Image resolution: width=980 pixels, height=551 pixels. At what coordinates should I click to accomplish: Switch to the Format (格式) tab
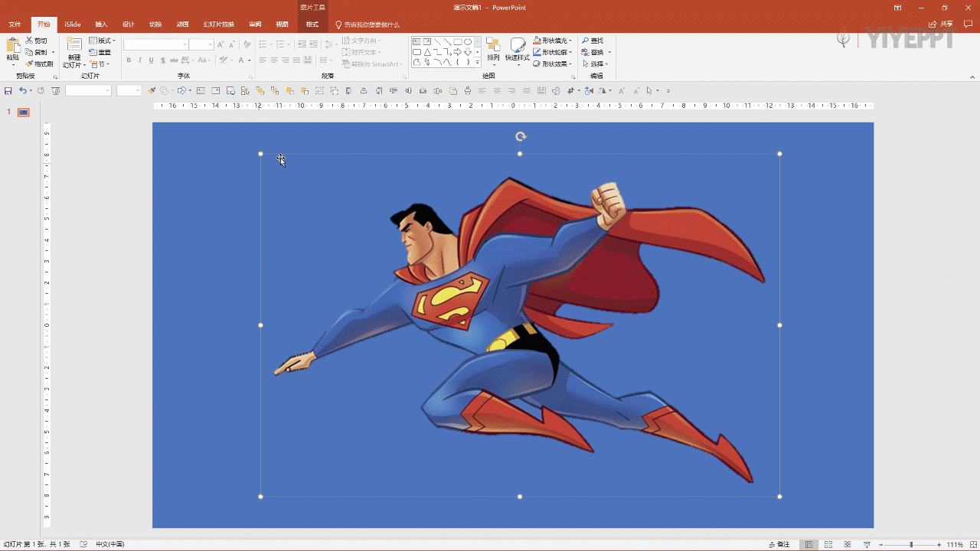click(x=312, y=24)
